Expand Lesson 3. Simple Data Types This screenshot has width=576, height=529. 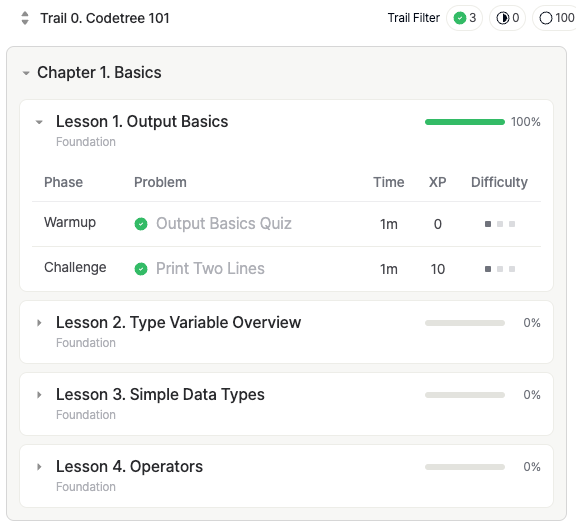pos(39,395)
